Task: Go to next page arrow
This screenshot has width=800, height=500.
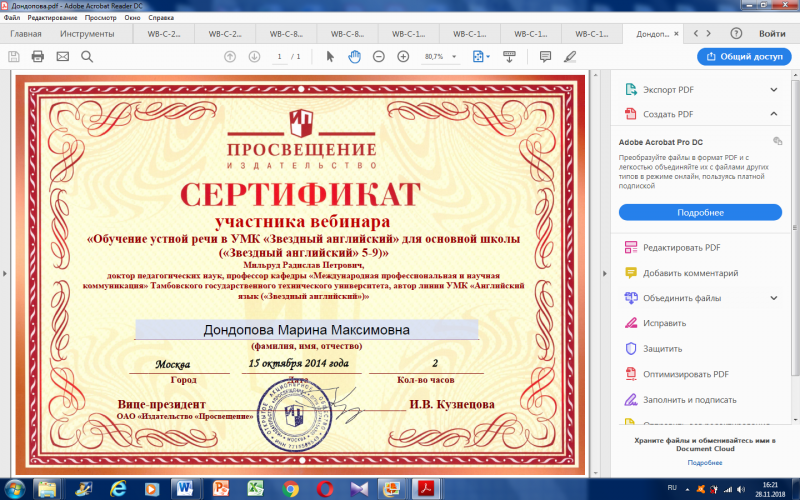Action: [254, 57]
